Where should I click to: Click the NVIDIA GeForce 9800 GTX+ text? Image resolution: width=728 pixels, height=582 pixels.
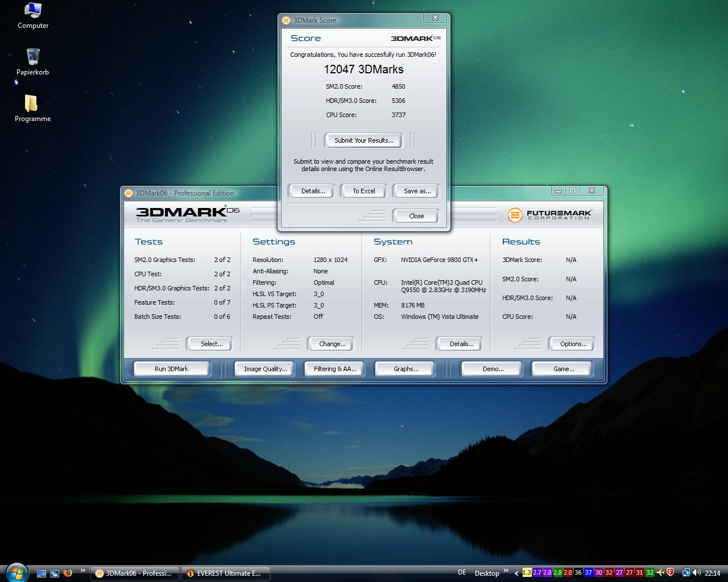click(x=440, y=260)
